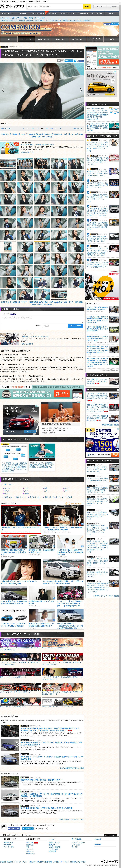Screen dimensions: 121x868
Task: Open the ログイン login button
Action: point(100,6)
